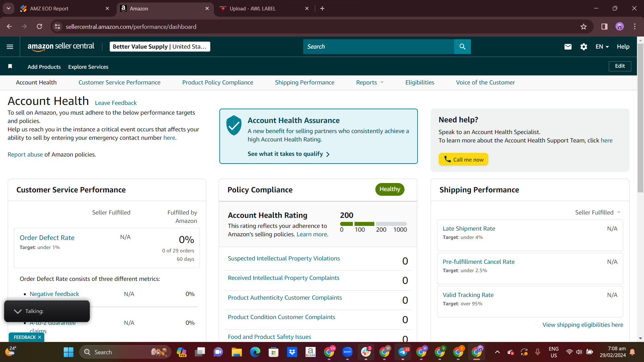Open Chrome three-dot menu
Screen dimensions: 644x362
[635, 26]
